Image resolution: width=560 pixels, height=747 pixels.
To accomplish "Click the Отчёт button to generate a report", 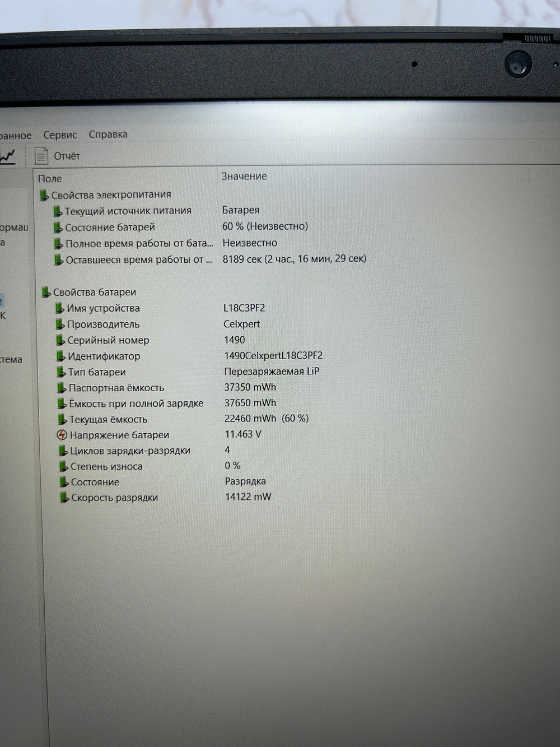I will [58, 155].
